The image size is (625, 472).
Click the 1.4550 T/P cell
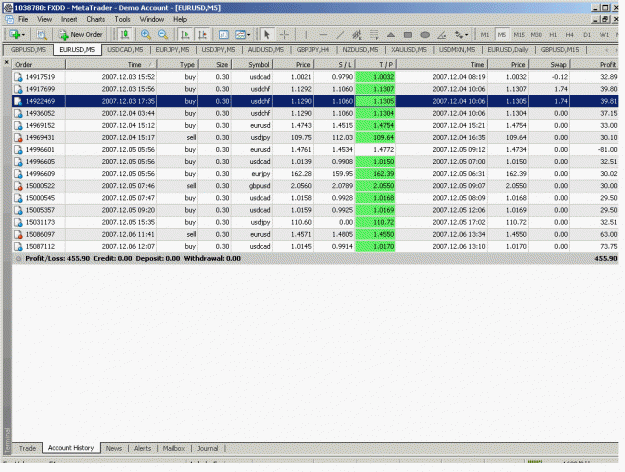pos(375,234)
